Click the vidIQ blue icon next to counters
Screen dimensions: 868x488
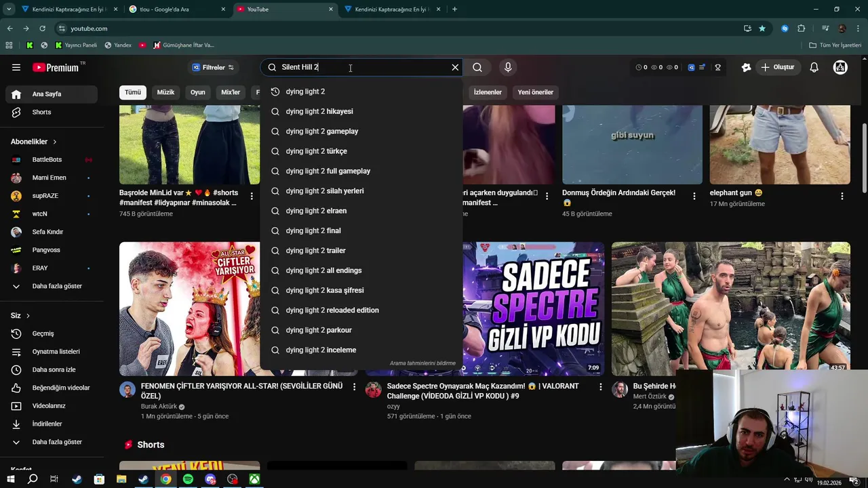click(x=691, y=67)
